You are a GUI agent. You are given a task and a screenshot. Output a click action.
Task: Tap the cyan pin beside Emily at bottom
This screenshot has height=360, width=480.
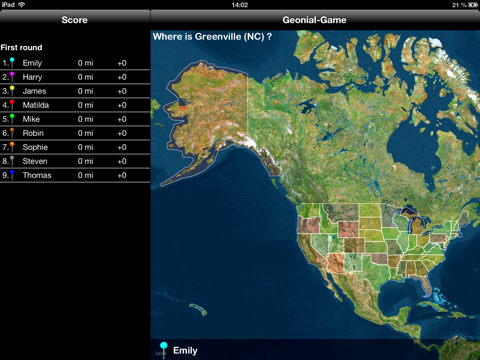(163, 350)
